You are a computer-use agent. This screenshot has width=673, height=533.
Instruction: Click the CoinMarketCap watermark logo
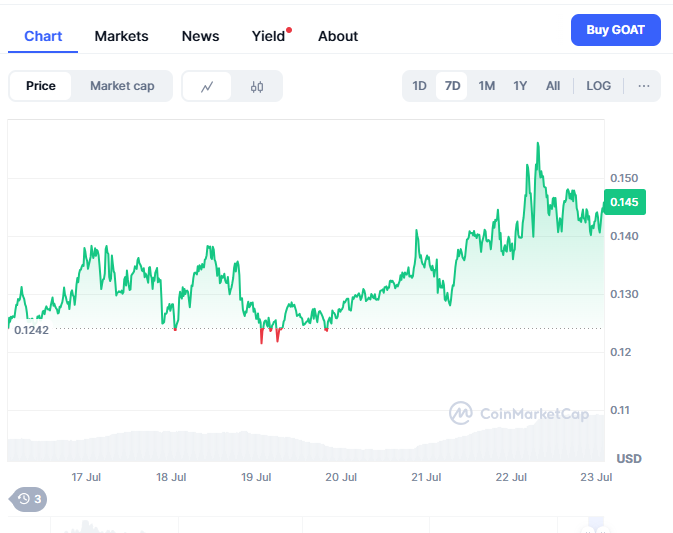[x=517, y=412]
